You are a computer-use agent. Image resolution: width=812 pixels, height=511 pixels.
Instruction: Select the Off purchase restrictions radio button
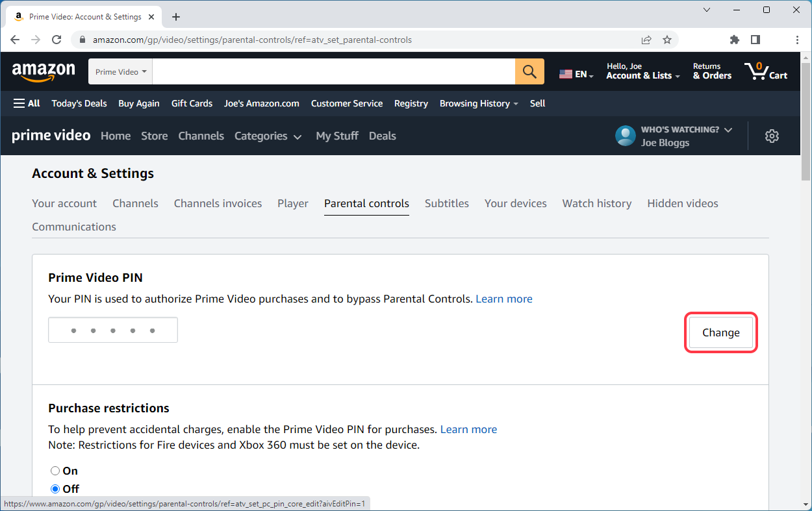point(55,489)
